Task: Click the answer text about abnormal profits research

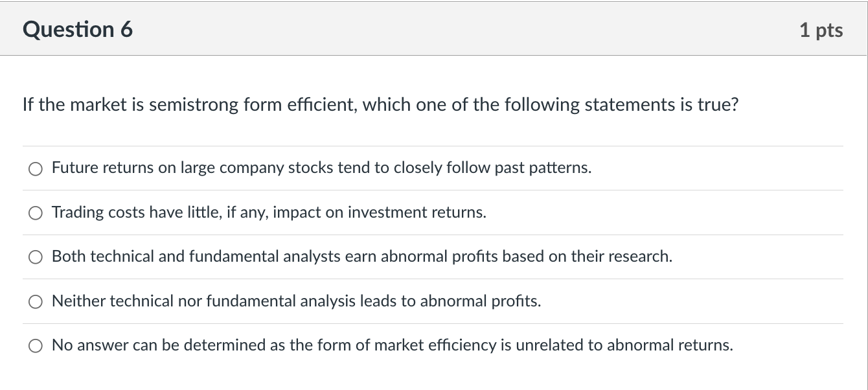Action: point(362,257)
